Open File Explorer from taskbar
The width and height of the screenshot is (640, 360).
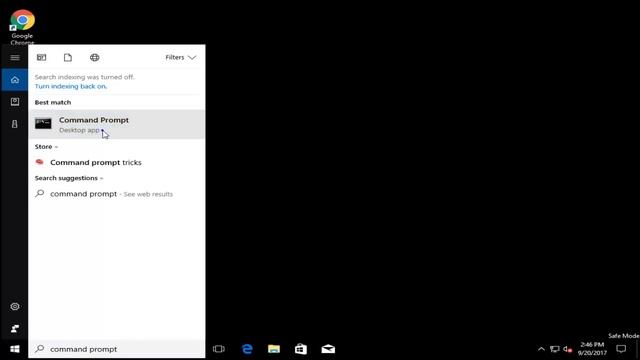coord(274,349)
